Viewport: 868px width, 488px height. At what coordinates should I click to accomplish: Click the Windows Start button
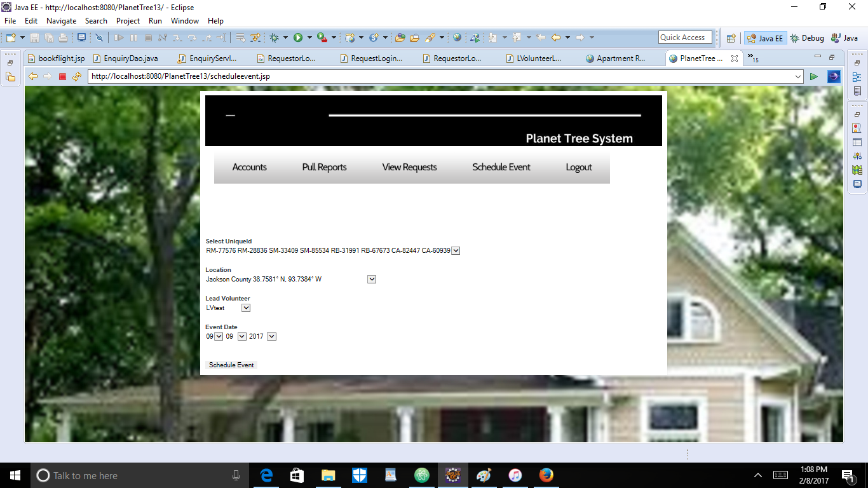point(15,475)
